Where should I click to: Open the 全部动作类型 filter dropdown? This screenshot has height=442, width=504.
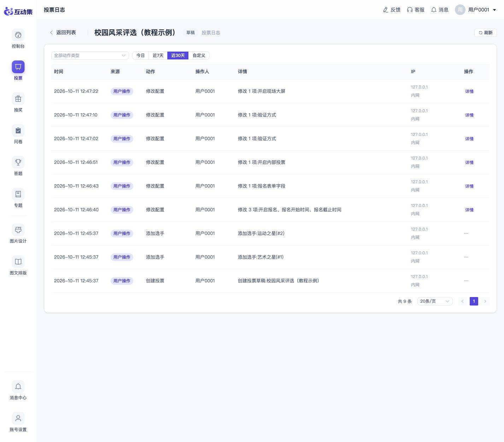[90, 56]
